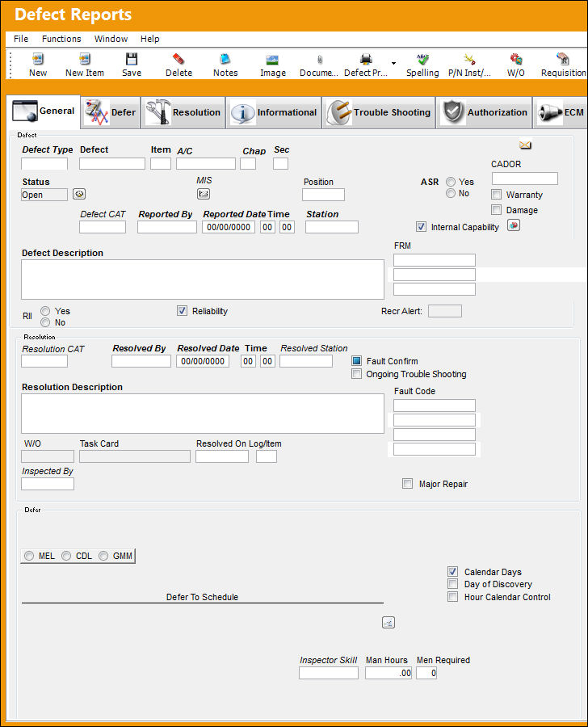Switch to the General tab
Image resolution: width=588 pixels, height=727 pixels.
[x=44, y=111]
